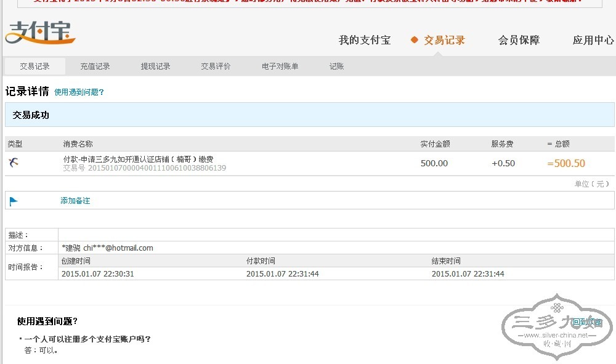Go to 会员保障 in the main navigation

[519, 40]
